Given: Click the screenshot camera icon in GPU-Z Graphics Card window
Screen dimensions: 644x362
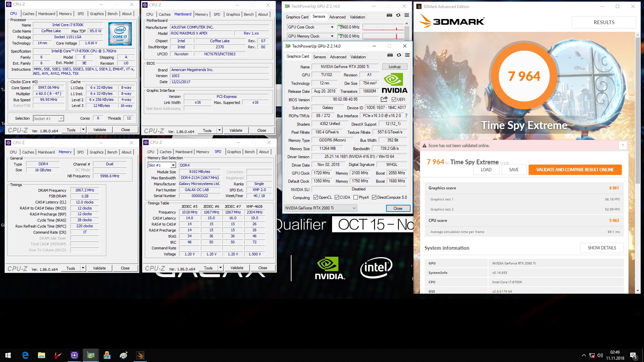Looking at the screenshot, I should point(390,55).
